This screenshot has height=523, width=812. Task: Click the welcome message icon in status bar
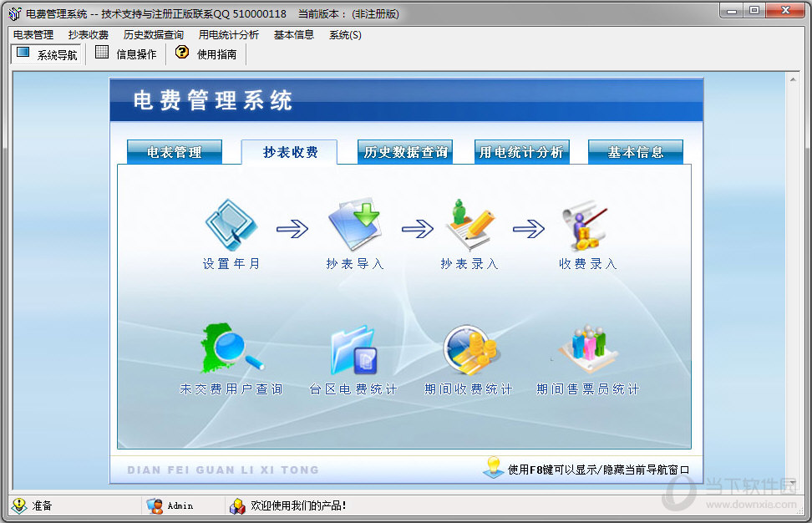pos(238,505)
